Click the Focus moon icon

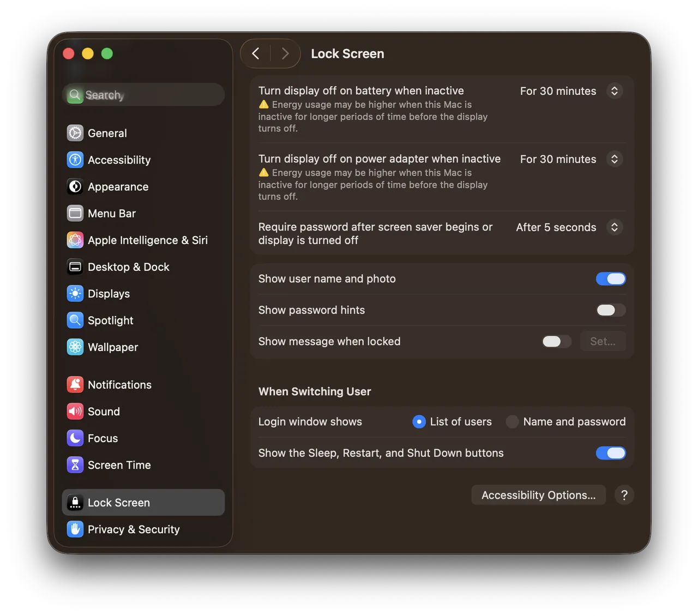click(x=75, y=438)
